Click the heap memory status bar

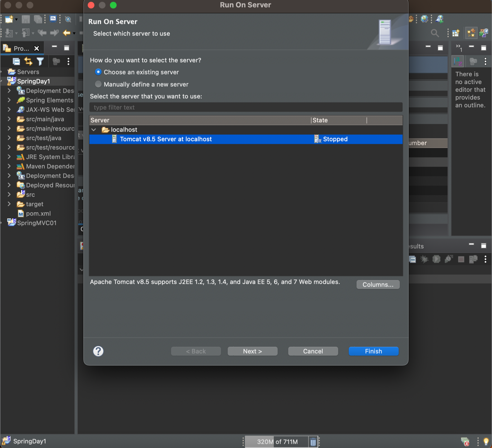point(277,442)
